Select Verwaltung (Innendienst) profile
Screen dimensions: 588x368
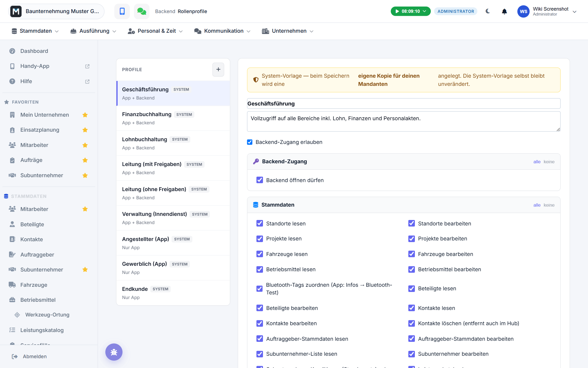click(x=173, y=218)
